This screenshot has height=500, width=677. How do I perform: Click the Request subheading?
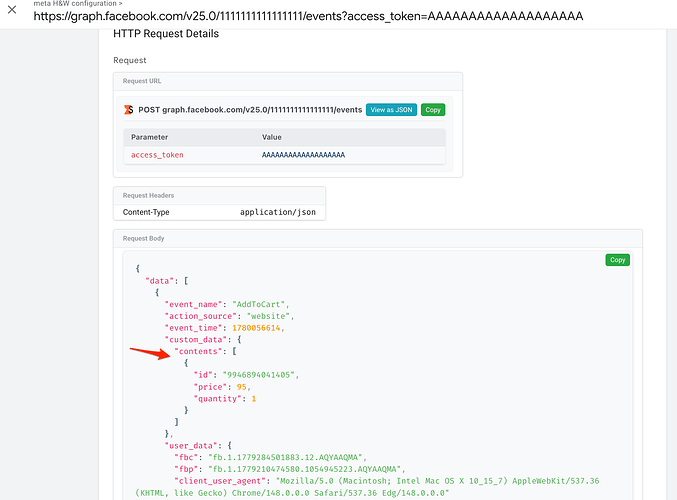click(x=130, y=60)
